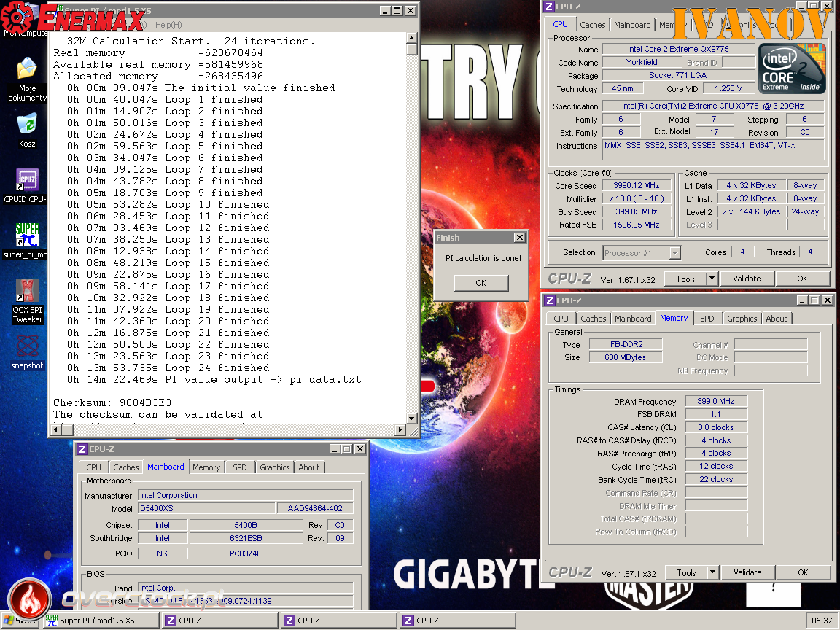Maximize the Super PI window

pyautogui.click(x=397, y=11)
